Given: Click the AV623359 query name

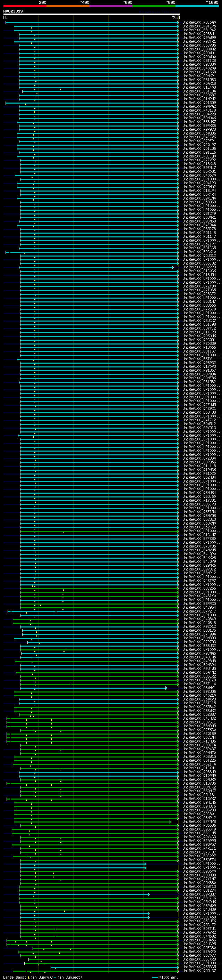Looking at the screenshot, I should 13,11.
